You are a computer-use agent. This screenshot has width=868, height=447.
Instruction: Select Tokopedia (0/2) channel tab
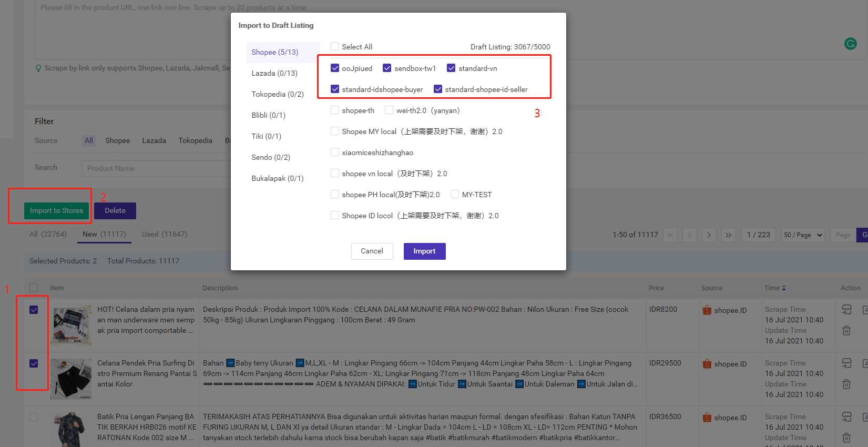point(283,95)
